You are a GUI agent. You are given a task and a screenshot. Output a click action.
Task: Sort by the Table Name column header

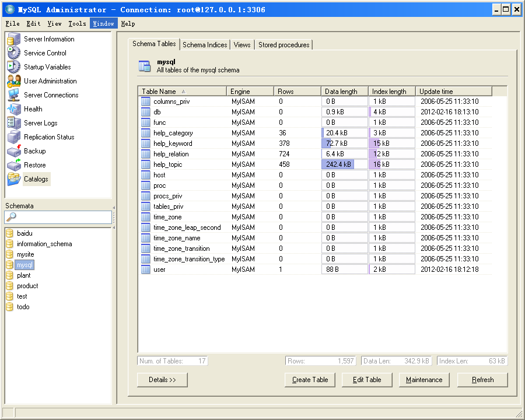tap(183, 92)
